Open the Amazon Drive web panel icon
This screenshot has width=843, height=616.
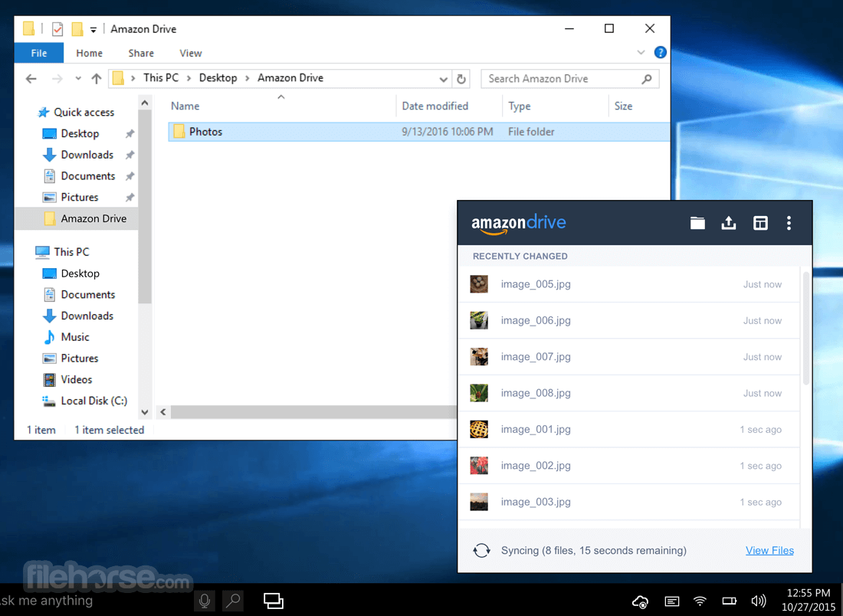click(x=759, y=223)
